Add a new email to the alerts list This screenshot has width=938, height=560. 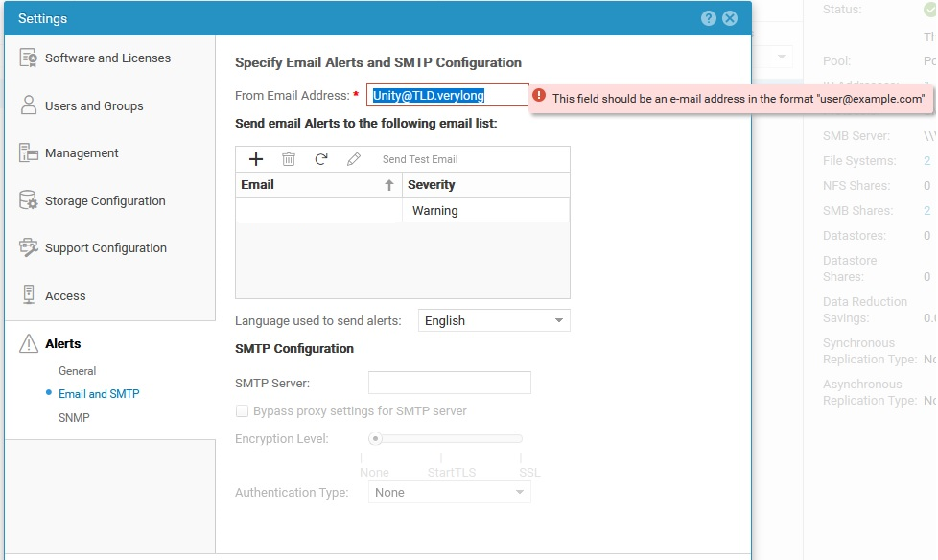click(257, 158)
